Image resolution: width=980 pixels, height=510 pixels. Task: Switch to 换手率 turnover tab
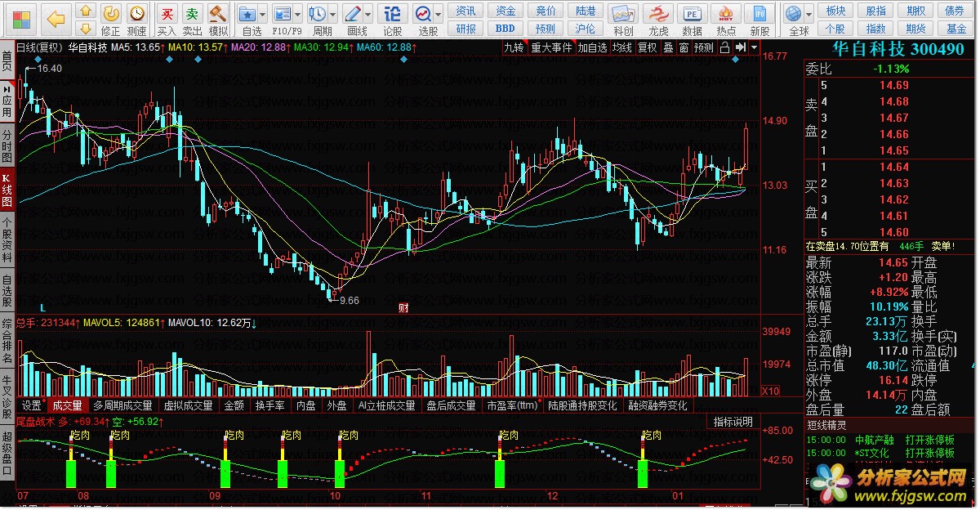269,405
